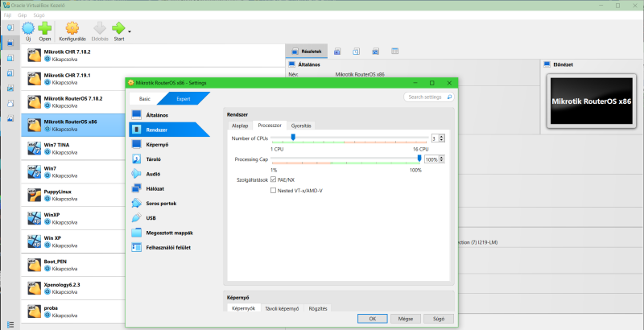Click the Részletek tab in details pane

tap(307, 52)
